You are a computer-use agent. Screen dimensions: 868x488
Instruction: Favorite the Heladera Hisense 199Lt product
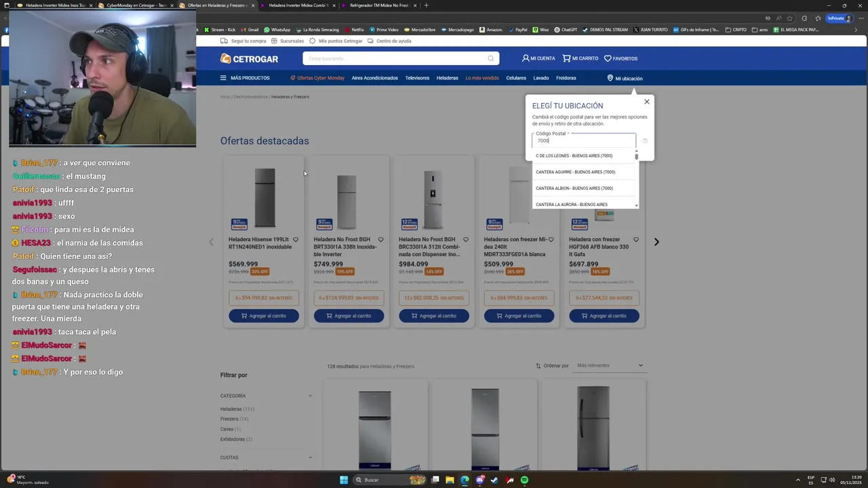coord(295,239)
